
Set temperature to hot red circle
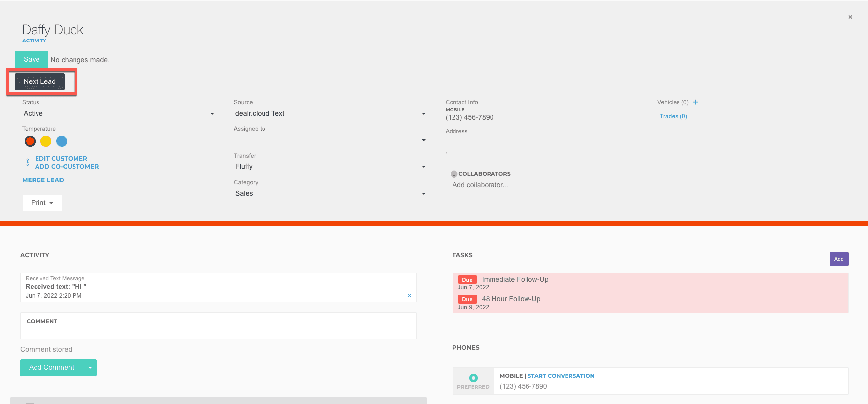pos(30,141)
